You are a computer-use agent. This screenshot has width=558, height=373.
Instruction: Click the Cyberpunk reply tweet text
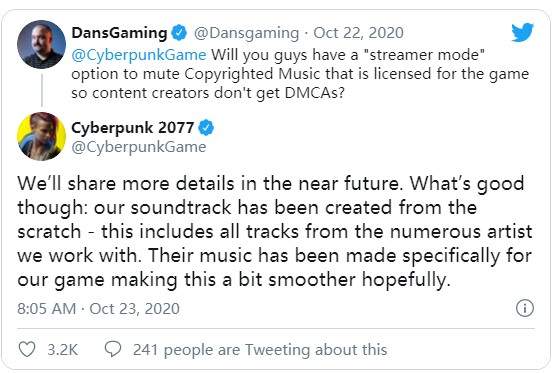(x=275, y=231)
